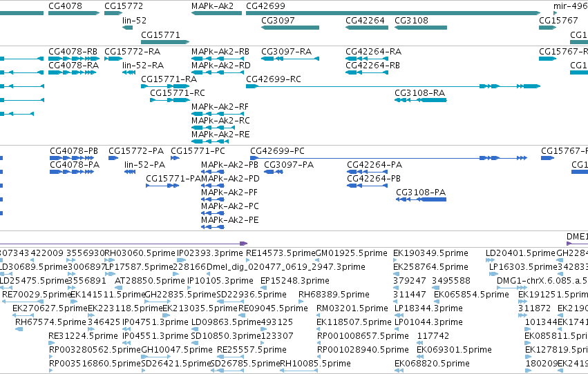Select transcript CG42264-RB

[x=372, y=66]
